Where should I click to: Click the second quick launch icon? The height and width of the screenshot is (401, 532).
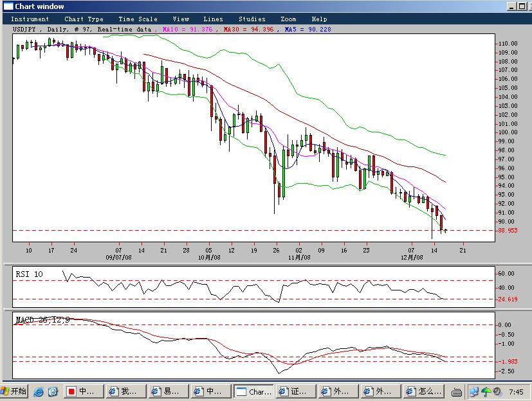pyautogui.click(x=53, y=391)
